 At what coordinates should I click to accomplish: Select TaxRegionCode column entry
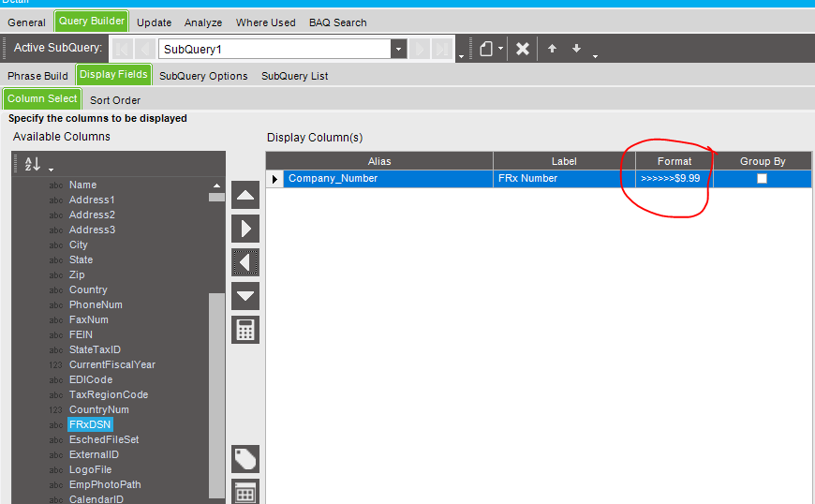109,395
